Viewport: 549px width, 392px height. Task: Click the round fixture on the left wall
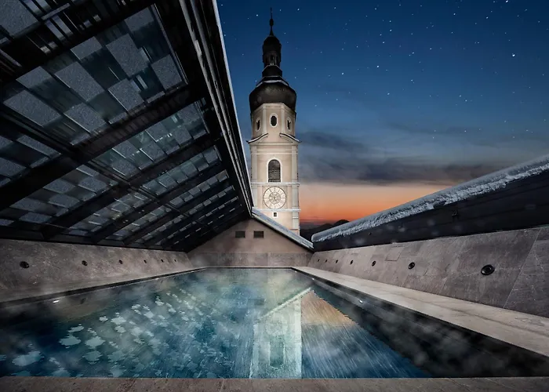(24, 265)
